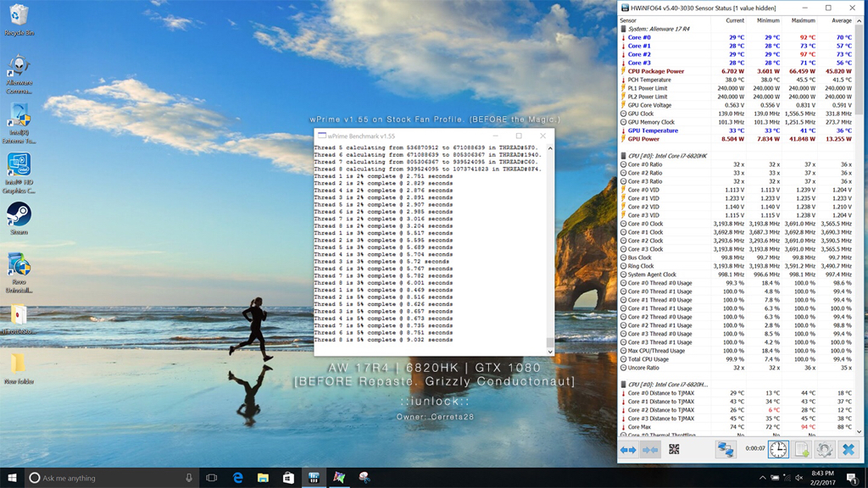Click the Ask me anything search box
This screenshot has height=488, width=868.
click(x=113, y=478)
